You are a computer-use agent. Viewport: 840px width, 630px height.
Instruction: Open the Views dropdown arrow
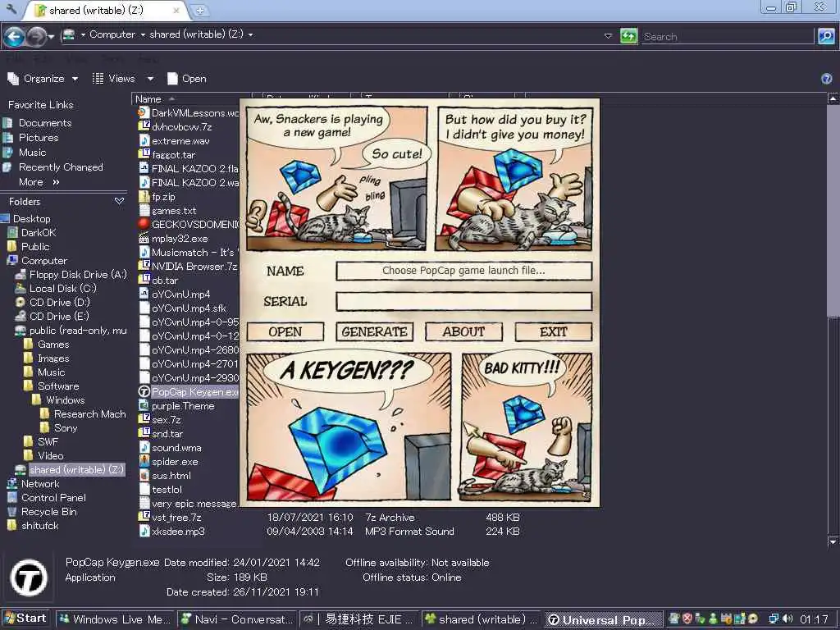[x=151, y=79]
